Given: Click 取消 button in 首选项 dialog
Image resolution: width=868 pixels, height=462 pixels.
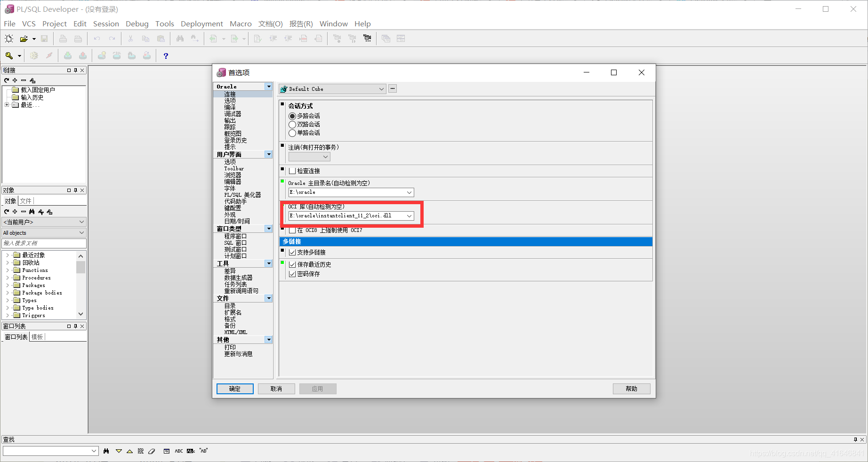Looking at the screenshot, I should (x=276, y=389).
